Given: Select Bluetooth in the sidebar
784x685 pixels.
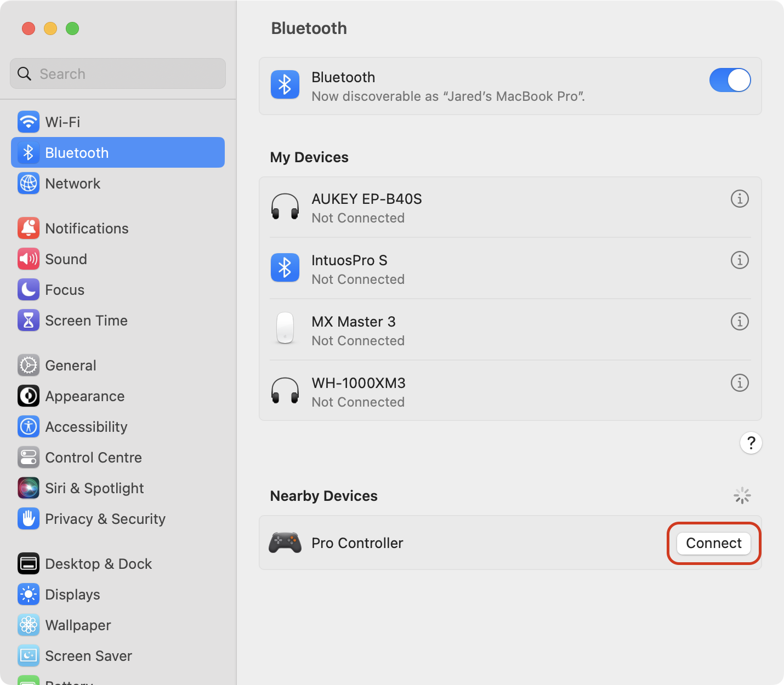Looking at the screenshot, I should (76, 152).
